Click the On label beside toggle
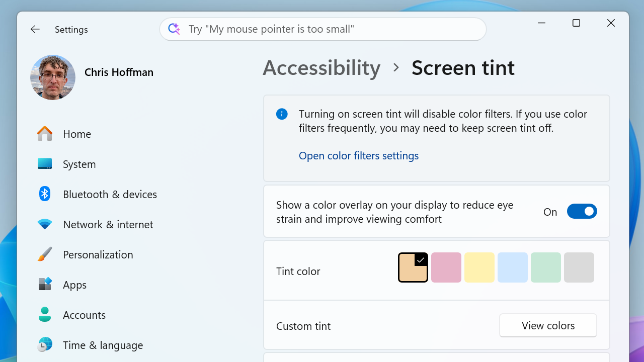The image size is (644, 362). [x=550, y=212]
